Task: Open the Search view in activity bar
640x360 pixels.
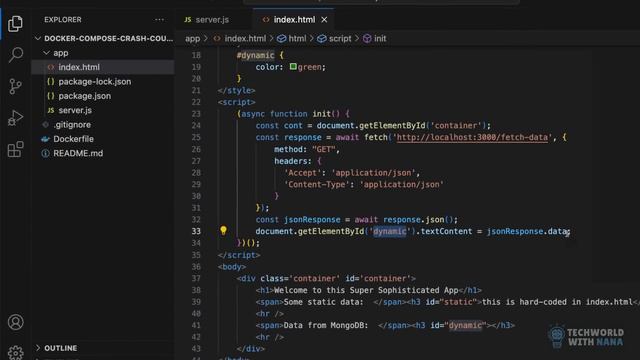Action: [x=16, y=54]
